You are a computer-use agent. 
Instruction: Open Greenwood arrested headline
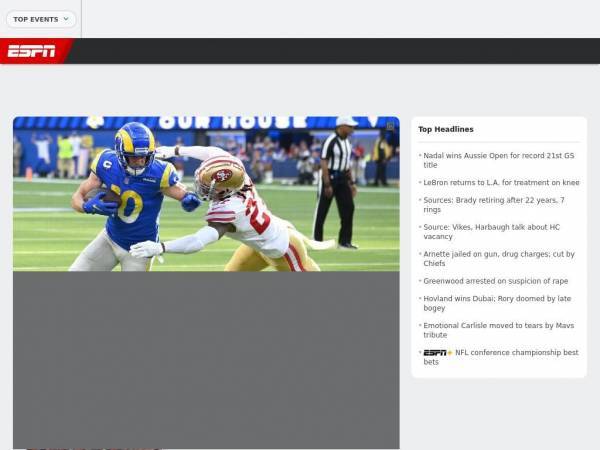point(496,281)
